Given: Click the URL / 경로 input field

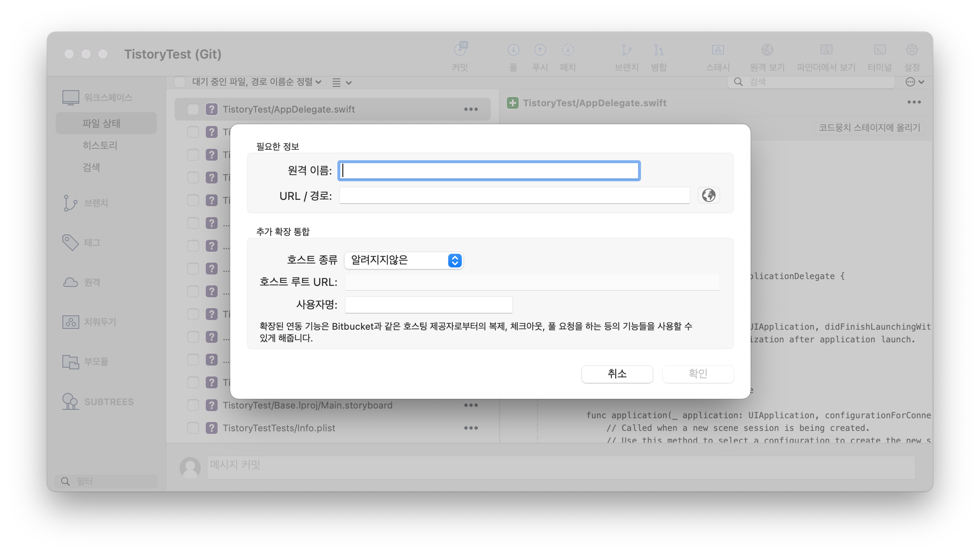Looking at the screenshot, I should (514, 196).
